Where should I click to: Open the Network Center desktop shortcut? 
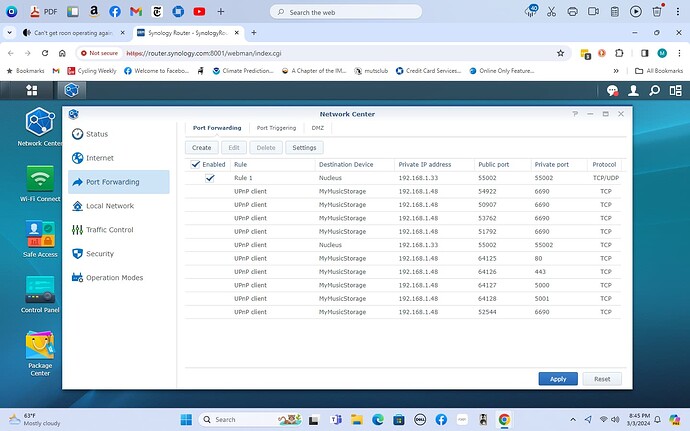click(40, 126)
